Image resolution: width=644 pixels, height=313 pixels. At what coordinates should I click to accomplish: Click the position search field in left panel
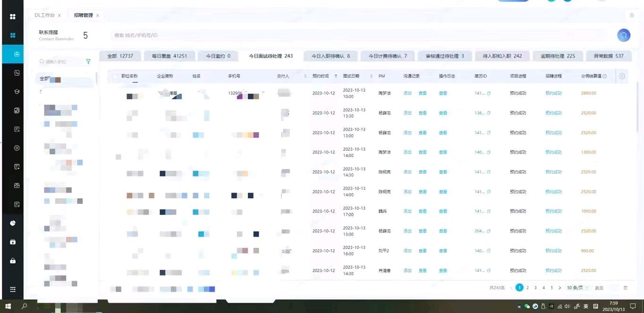60,61
